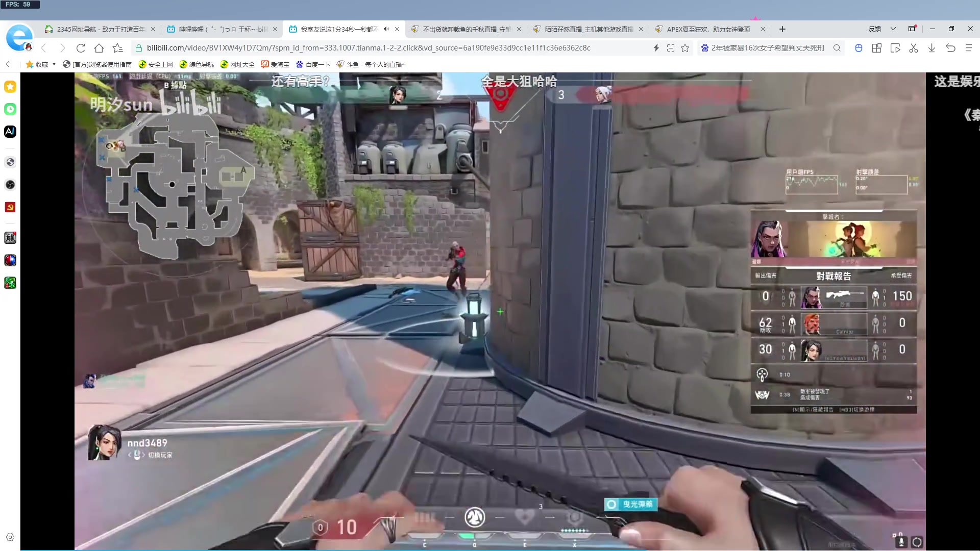The image size is (980, 551).
Task: Open the green sidebar game icon
Action: pos(10,283)
